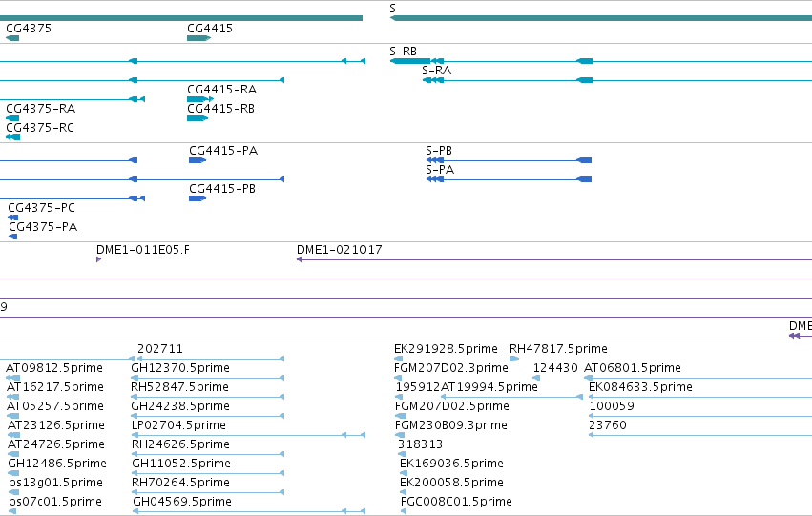Select the FGM207D02.3prime EST
The image size is (812, 516).
click(451, 368)
